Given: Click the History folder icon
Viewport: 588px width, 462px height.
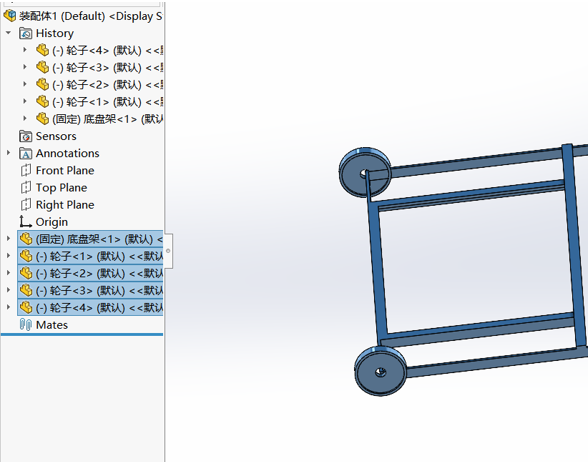Looking at the screenshot, I should (x=26, y=33).
